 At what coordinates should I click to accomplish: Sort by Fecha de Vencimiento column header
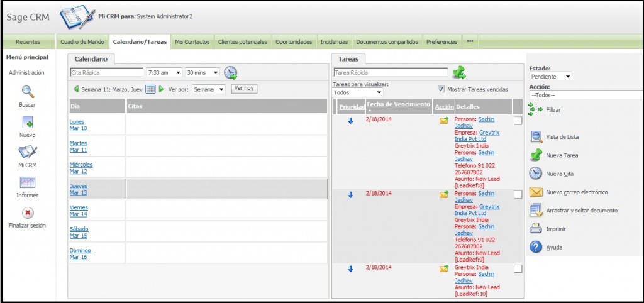[x=398, y=104]
